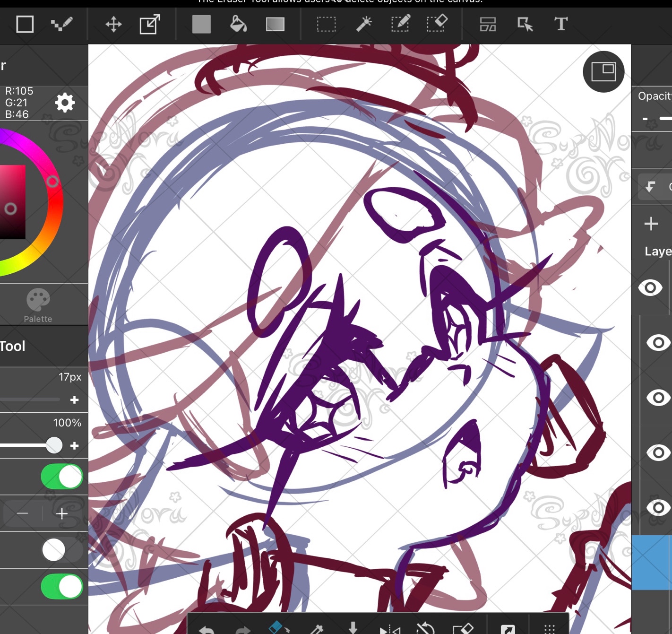This screenshot has width=672, height=634.
Task: Toggle the navigator view button on canvas
Action: pyautogui.click(x=603, y=71)
